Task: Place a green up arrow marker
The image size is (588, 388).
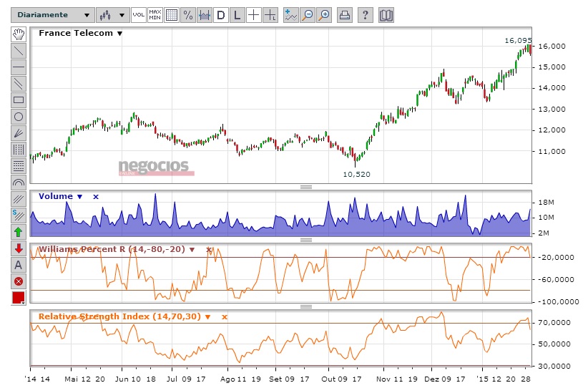Action: click(19, 232)
